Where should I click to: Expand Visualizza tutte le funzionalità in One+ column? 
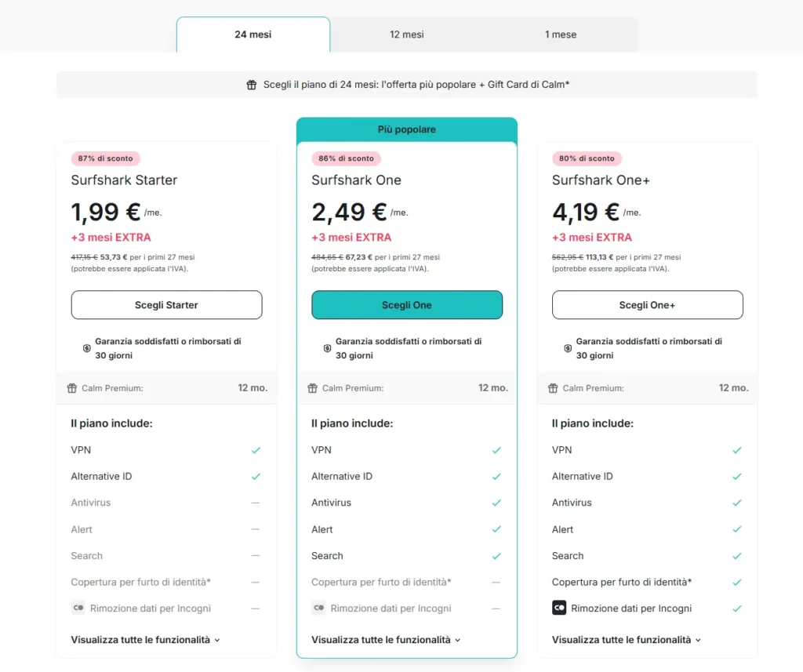(627, 639)
